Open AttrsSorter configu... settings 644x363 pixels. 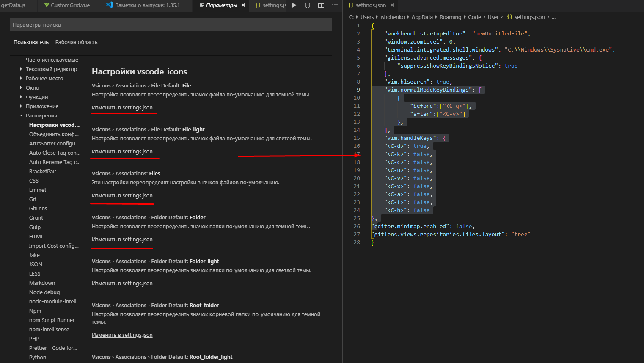[x=54, y=143]
